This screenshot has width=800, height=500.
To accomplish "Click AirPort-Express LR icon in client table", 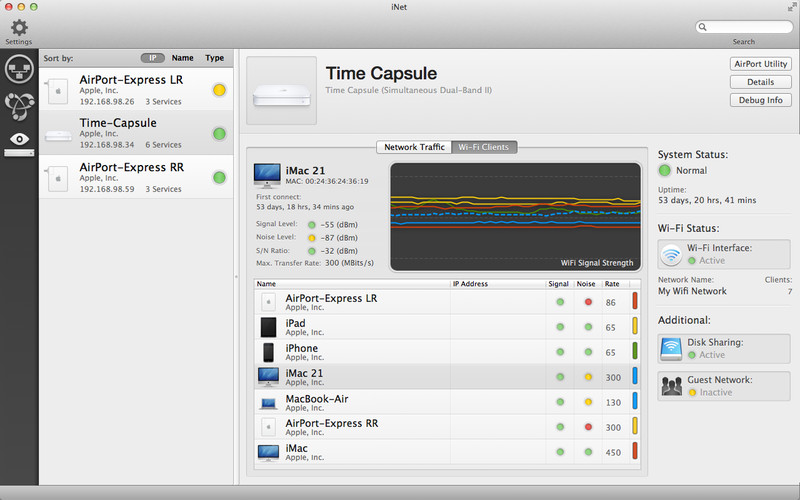I will [268, 302].
